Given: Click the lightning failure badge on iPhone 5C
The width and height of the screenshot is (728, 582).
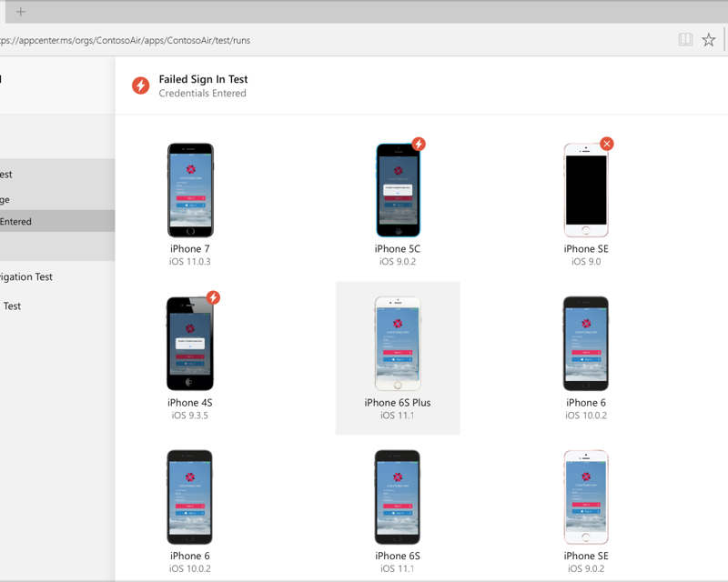Looking at the screenshot, I should 419,144.
